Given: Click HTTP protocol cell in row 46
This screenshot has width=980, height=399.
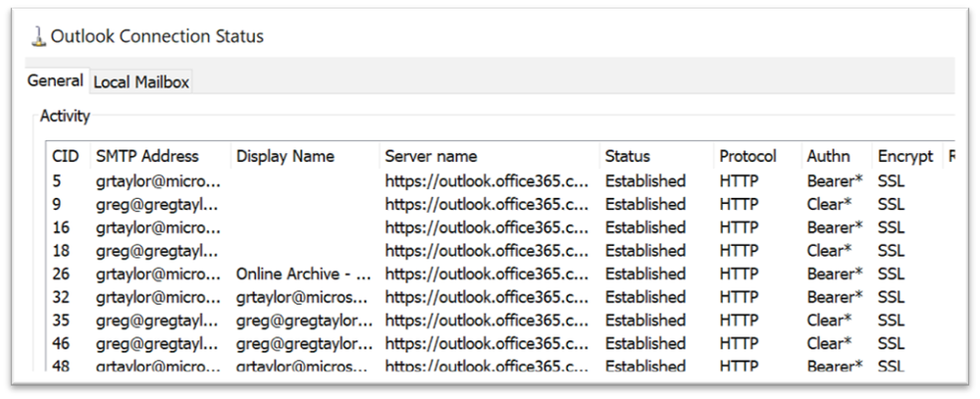Looking at the screenshot, I should [738, 343].
